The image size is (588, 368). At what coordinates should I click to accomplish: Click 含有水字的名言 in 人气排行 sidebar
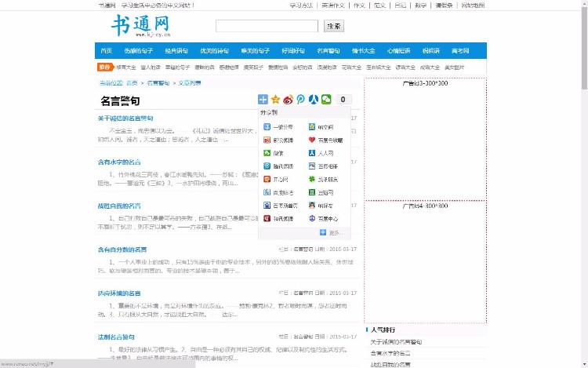390,353
